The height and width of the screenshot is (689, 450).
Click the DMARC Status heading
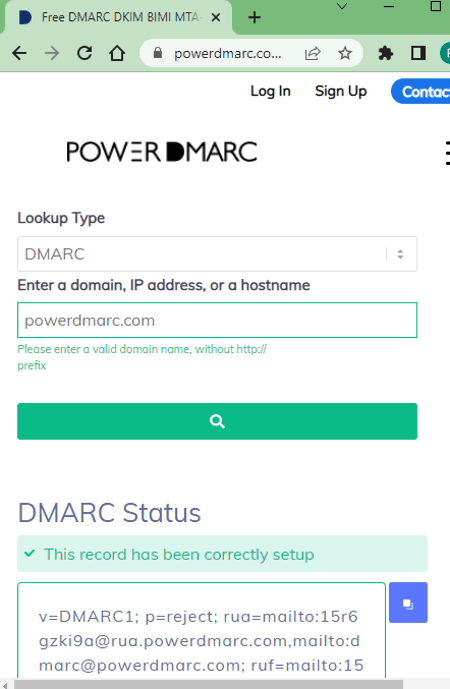(109, 513)
